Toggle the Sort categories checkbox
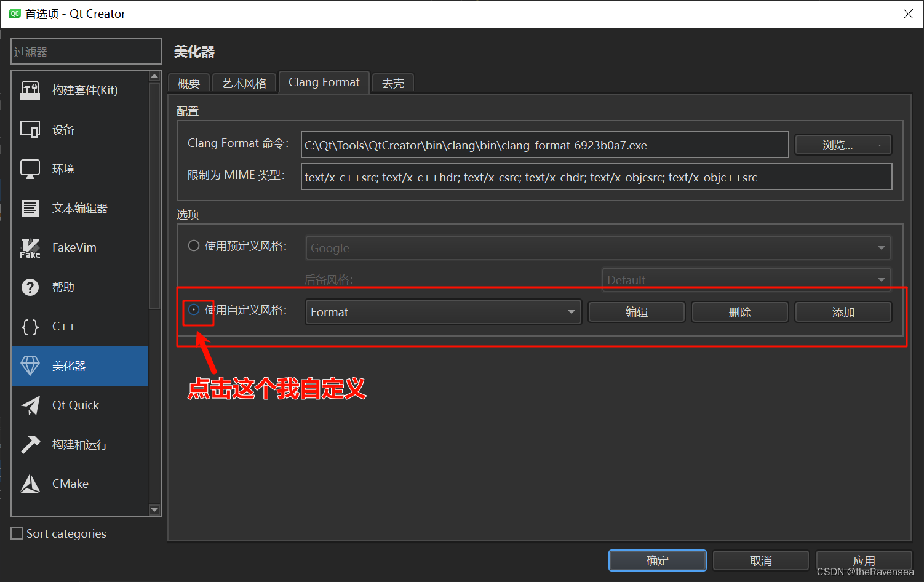924x582 pixels. [17, 533]
